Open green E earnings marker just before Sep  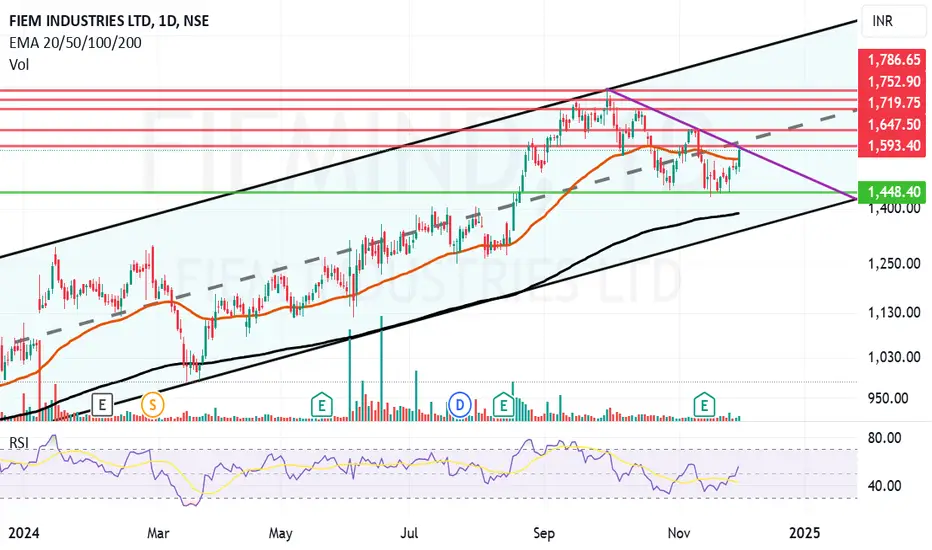click(503, 405)
